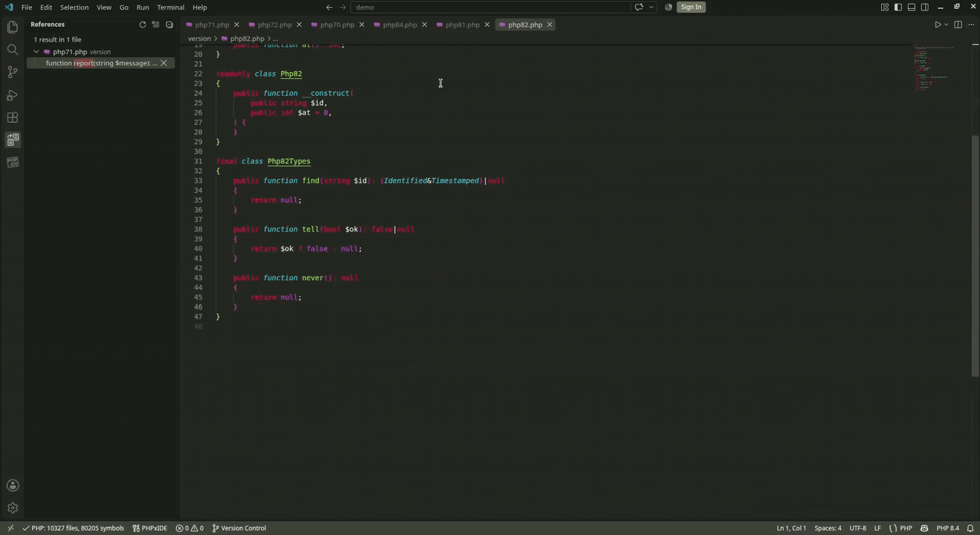Open the Terminal menu
Screen dimensions: 980x535
click(170, 7)
